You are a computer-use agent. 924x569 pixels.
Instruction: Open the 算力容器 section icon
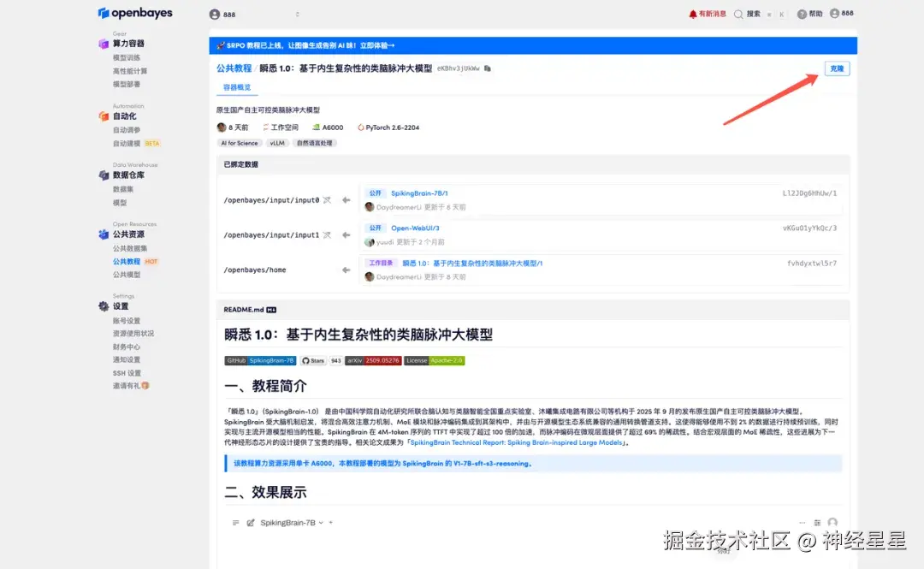[104, 44]
